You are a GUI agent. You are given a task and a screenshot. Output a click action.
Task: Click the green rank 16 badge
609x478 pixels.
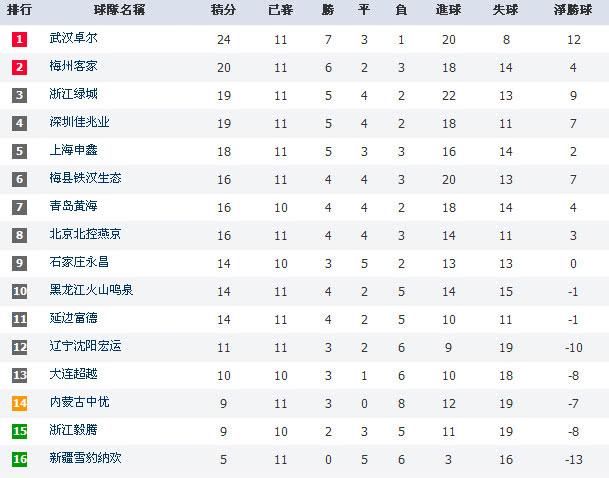pyautogui.click(x=20, y=458)
